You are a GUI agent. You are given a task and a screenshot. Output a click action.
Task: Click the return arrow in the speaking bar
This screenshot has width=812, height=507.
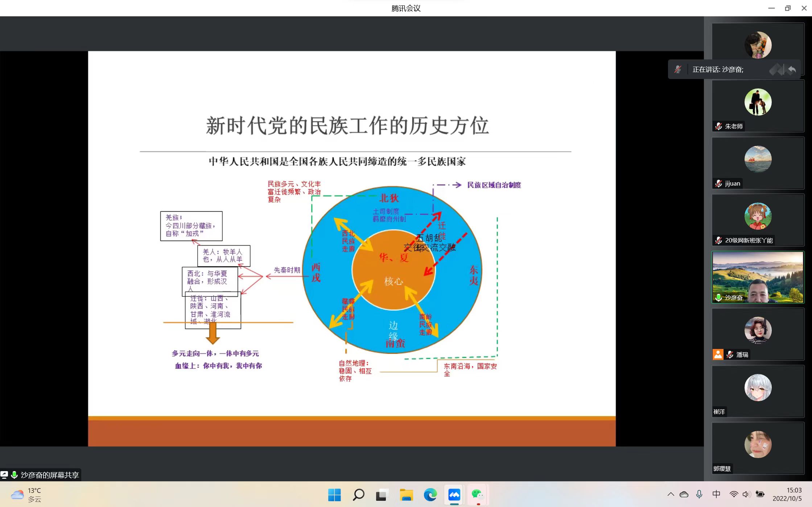click(792, 69)
